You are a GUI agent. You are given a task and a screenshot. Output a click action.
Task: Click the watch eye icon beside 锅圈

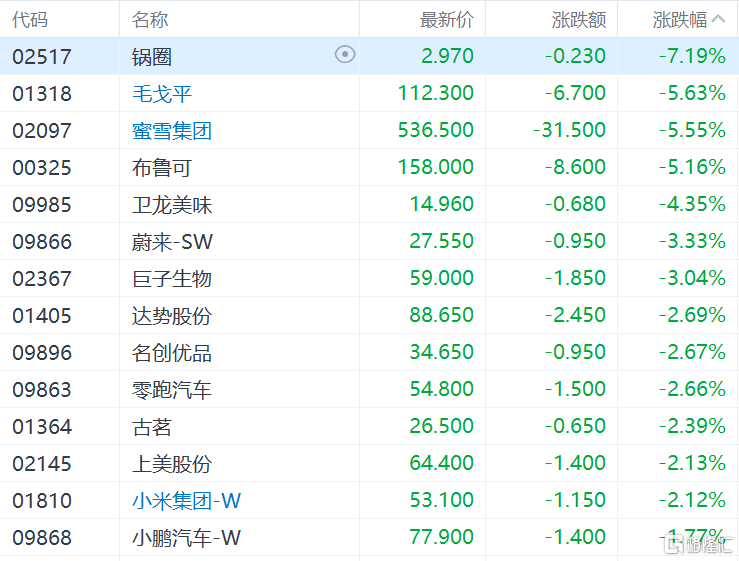(x=345, y=55)
